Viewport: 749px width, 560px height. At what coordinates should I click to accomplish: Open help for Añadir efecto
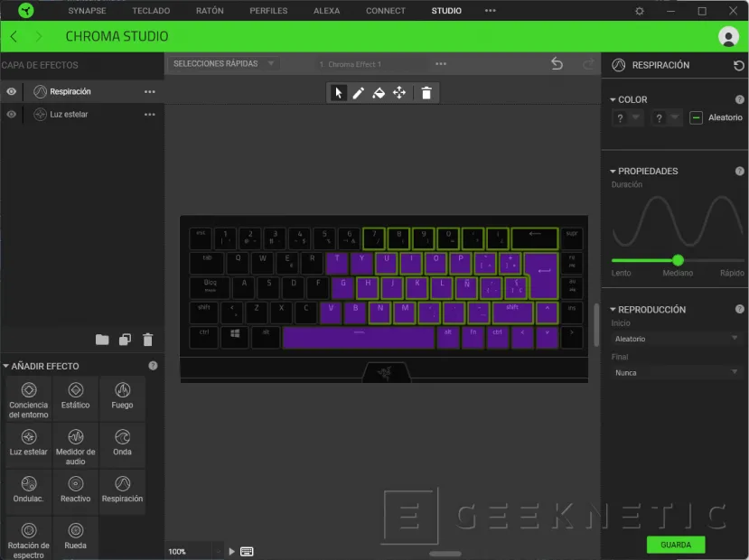click(x=153, y=366)
